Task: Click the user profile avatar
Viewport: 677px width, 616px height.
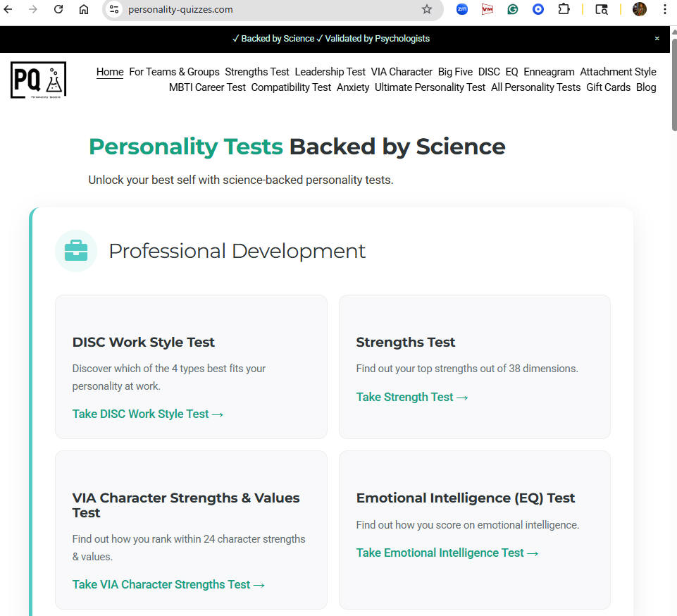Action: [640, 9]
